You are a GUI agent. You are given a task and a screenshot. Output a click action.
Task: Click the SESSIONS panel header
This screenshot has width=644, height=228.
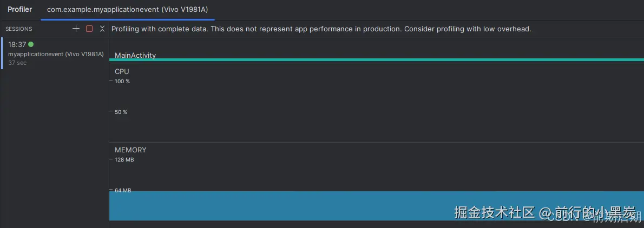point(19,29)
